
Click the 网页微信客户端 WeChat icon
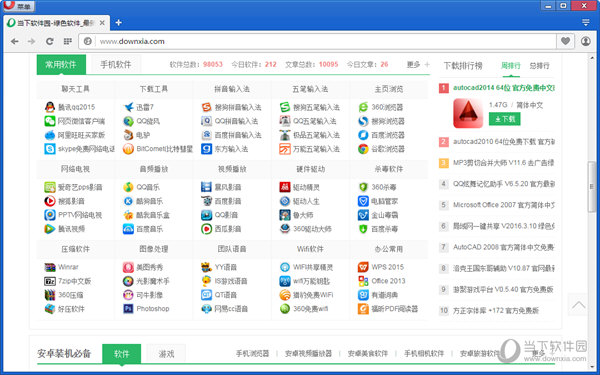[50, 121]
